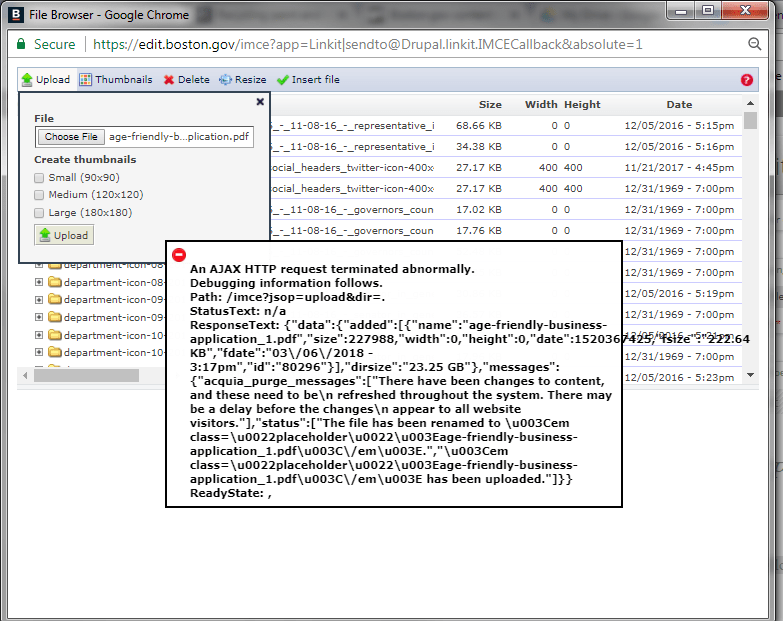Viewport: 783px width, 621px height.
Task: Click the scrollbar down arrow of the file list
Action: pos(750,375)
